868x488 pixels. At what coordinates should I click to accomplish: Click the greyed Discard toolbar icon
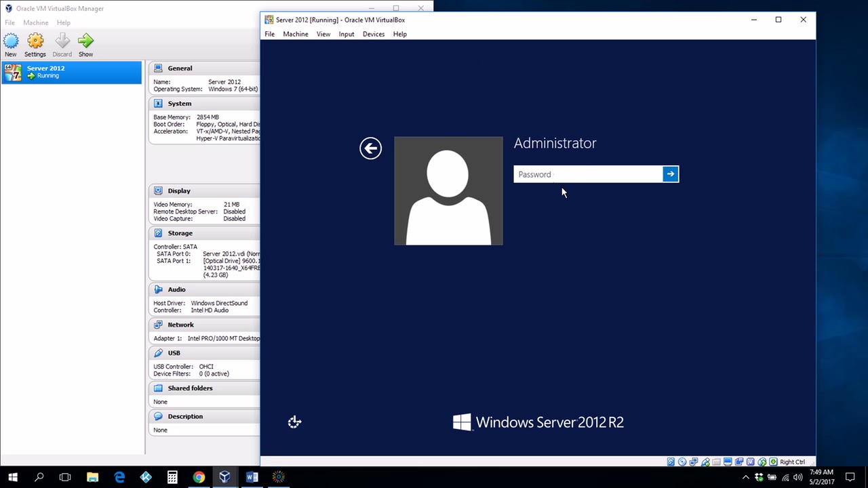62,41
